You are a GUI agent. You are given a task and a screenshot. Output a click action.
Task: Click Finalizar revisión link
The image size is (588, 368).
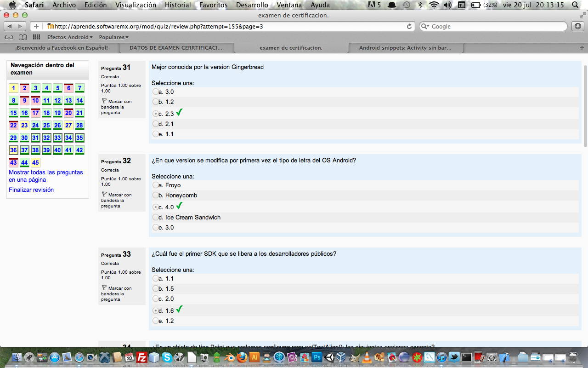(x=31, y=190)
